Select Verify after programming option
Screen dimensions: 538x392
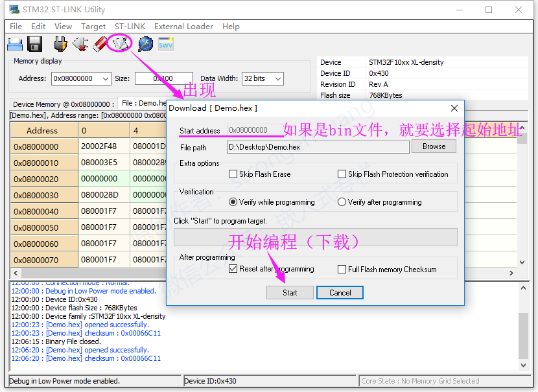[342, 202]
